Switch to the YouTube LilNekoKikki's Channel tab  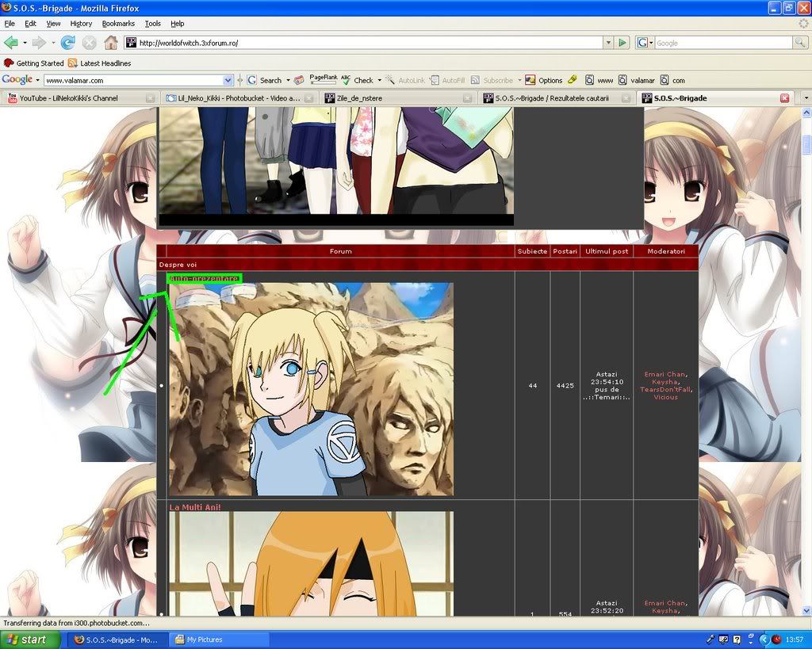[x=80, y=97]
